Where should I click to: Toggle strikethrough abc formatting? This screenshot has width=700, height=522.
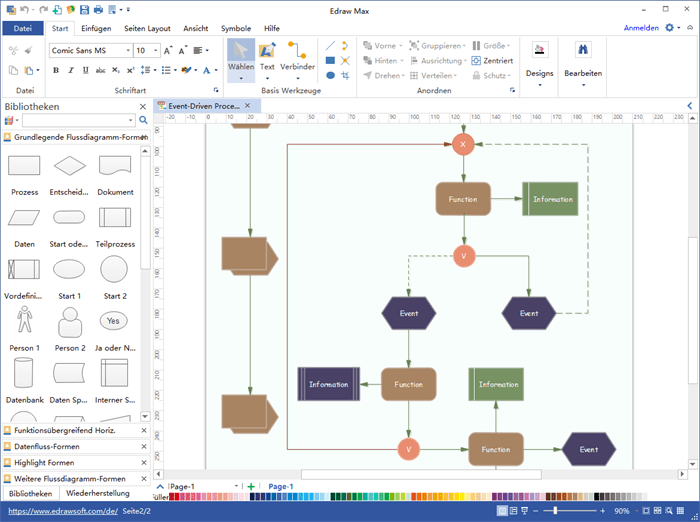click(100, 70)
